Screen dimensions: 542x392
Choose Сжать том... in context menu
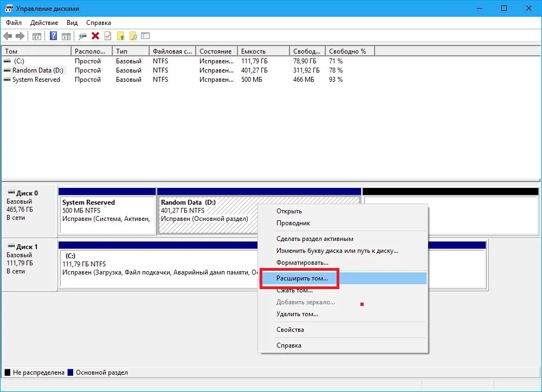tap(343, 290)
